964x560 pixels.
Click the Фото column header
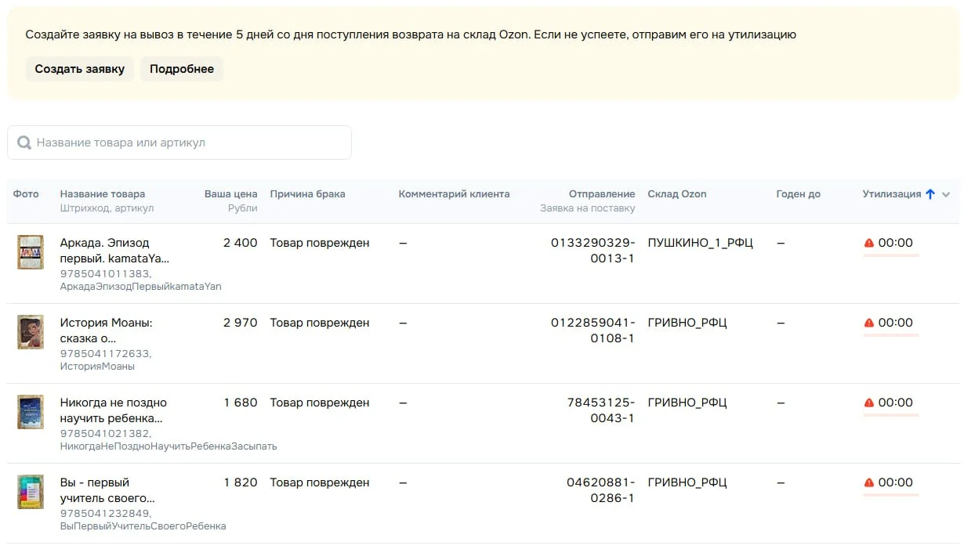click(26, 194)
